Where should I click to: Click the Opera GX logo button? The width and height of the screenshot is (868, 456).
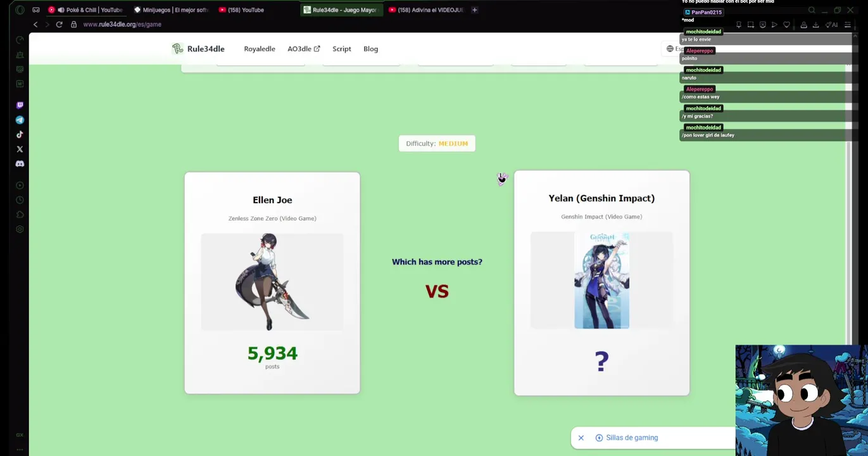[20, 10]
